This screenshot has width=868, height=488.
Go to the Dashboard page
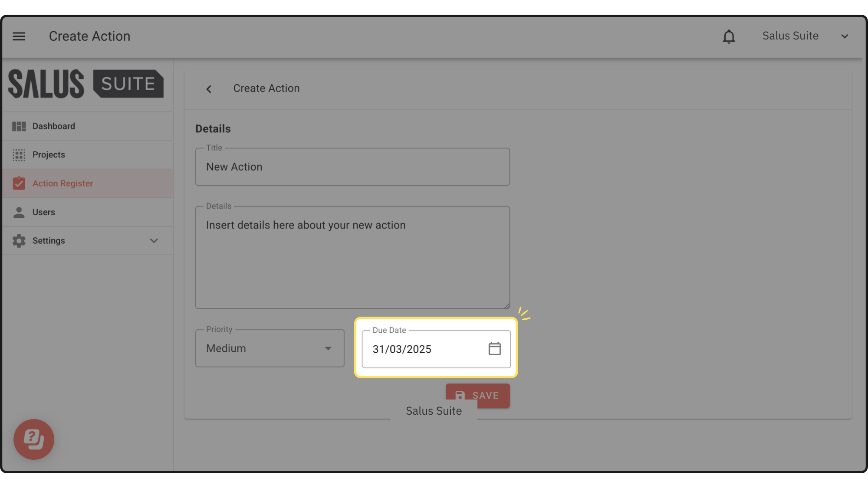click(x=54, y=126)
